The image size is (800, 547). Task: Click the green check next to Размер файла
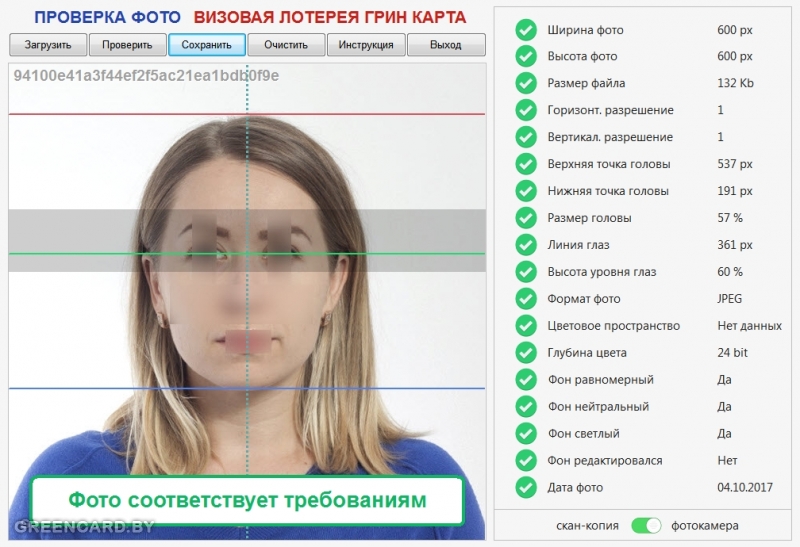[x=526, y=83]
